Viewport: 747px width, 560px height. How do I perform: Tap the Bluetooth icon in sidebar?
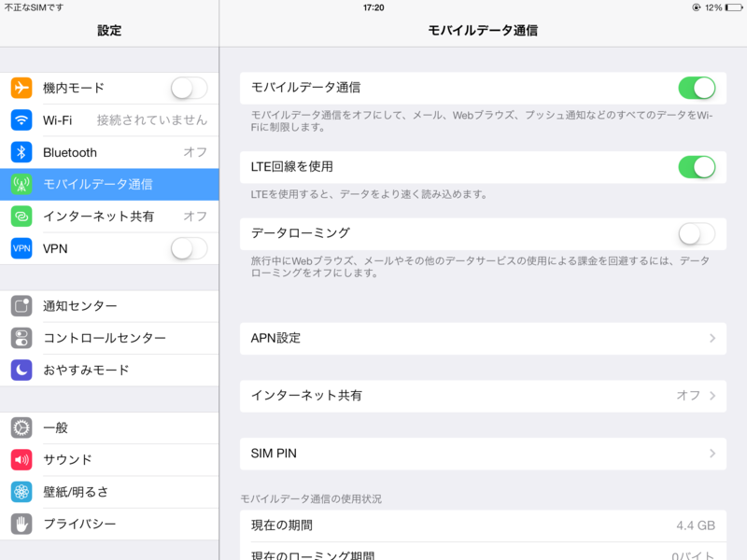click(21, 152)
